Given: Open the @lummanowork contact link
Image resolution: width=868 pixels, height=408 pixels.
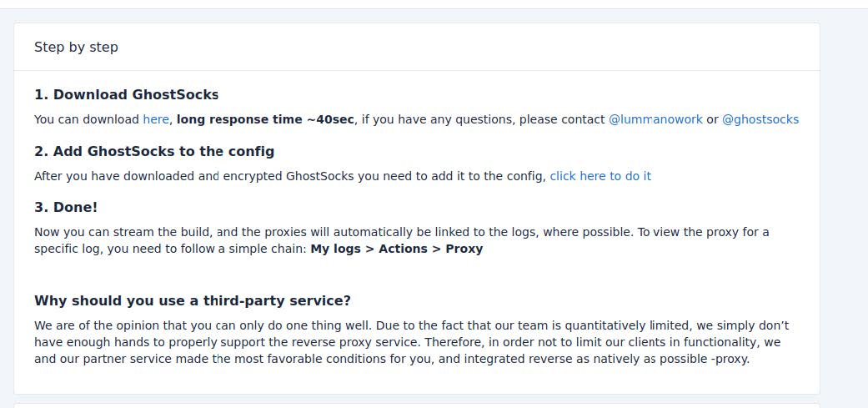Looking at the screenshot, I should [x=655, y=119].
